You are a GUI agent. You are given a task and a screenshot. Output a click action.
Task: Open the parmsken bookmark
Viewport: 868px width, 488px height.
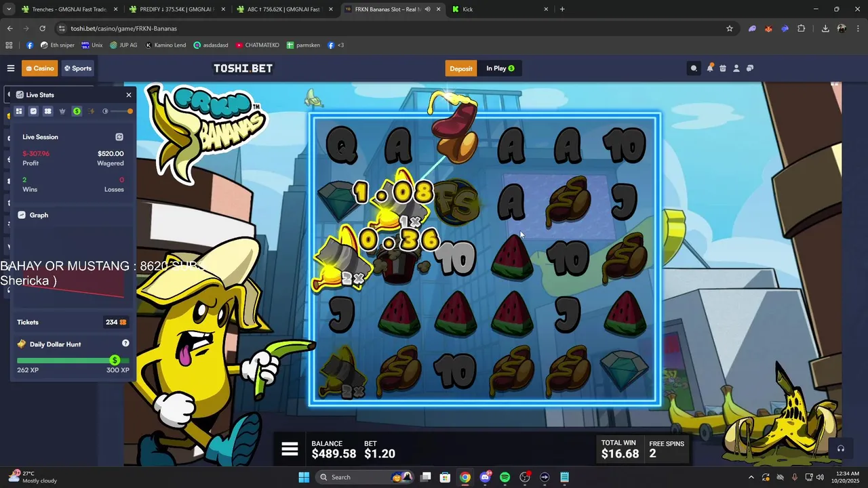304,45
